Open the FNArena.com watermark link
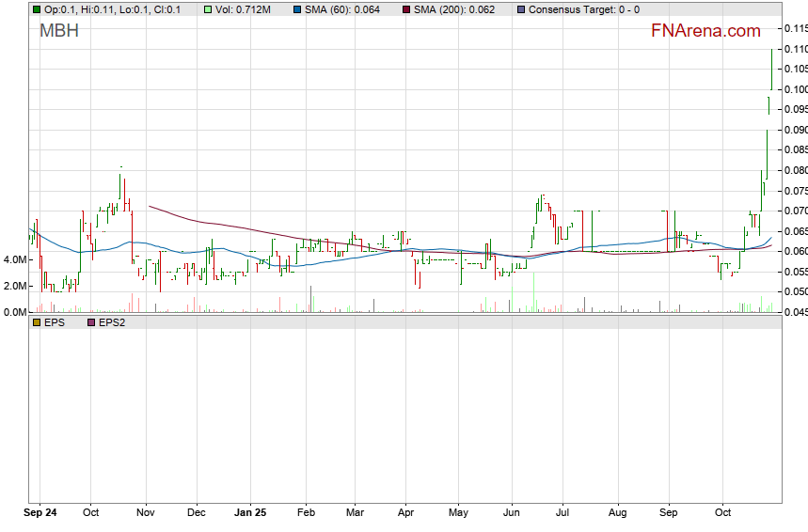Screen dimensions: 808x532 click(705, 31)
